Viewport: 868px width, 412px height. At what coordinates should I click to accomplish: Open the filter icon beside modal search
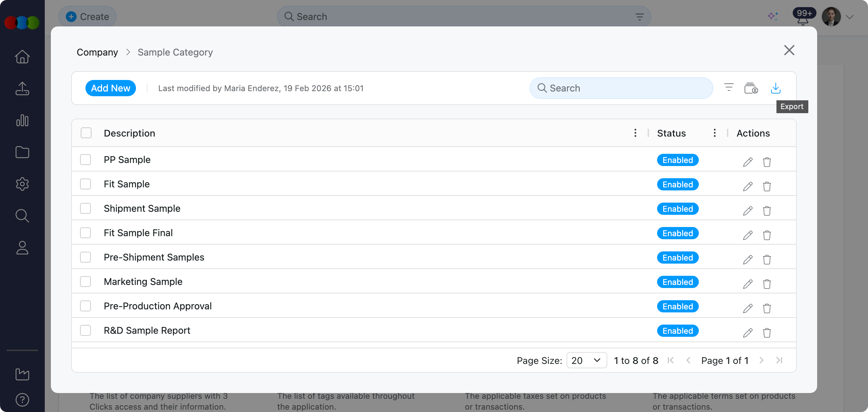pos(729,88)
